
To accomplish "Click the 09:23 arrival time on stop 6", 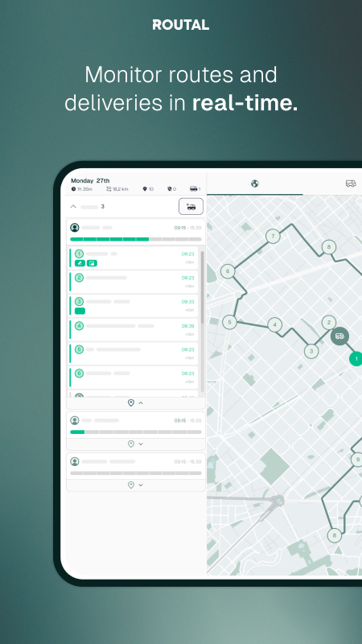I will pyautogui.click(x=188, y=374).
